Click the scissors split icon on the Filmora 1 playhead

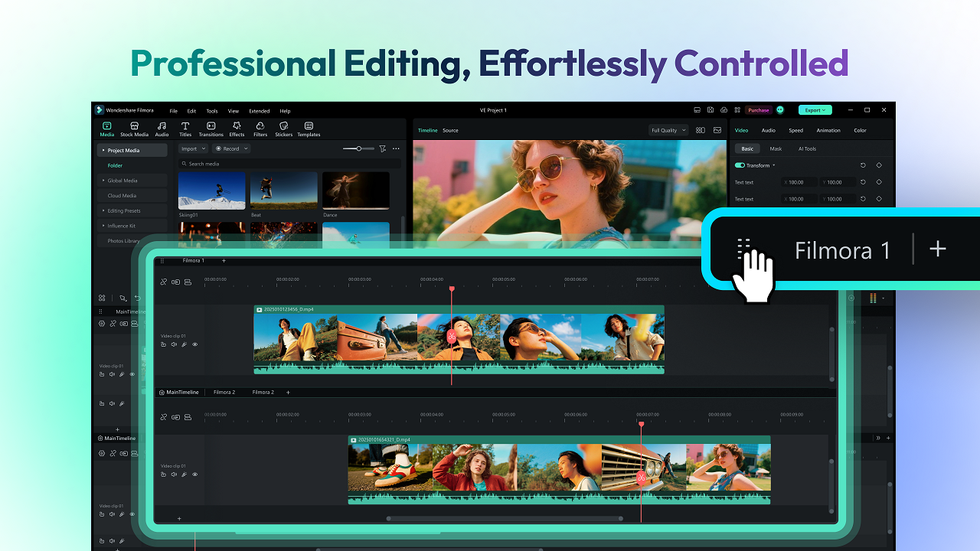452,336
